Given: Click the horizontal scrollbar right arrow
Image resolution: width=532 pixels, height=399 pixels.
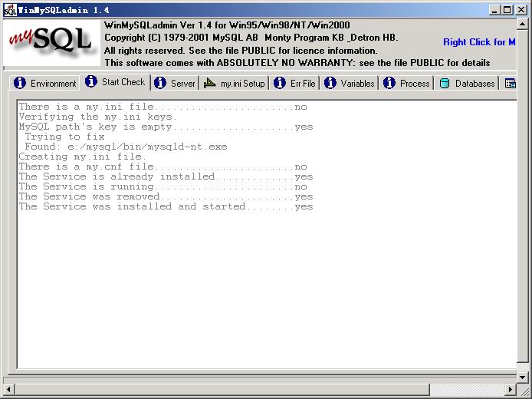Looking at the screenshot, I should tap(510, 389).
